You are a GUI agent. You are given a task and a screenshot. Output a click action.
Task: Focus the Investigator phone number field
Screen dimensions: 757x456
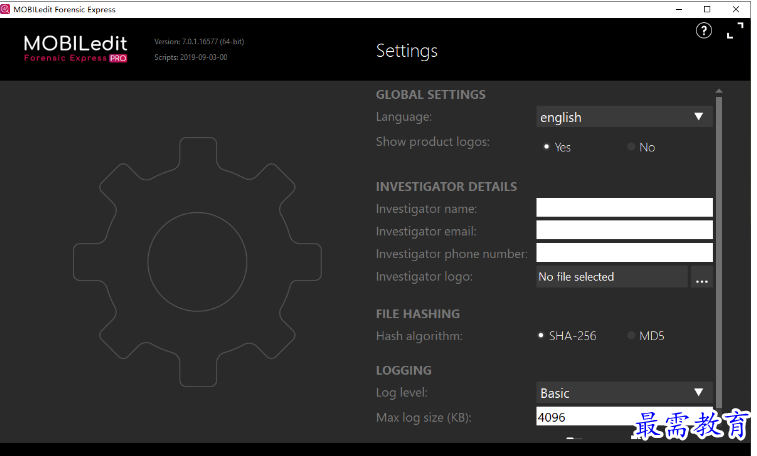click(x=624, y=252)
